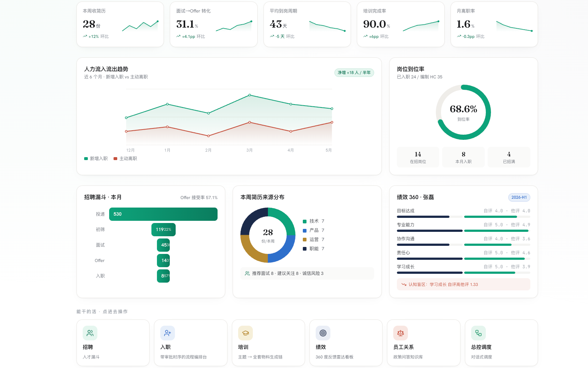Click the 已招满 4 stat tile
Image resolution: width=588 pixels, height=368 pixels.
(509, 157)
